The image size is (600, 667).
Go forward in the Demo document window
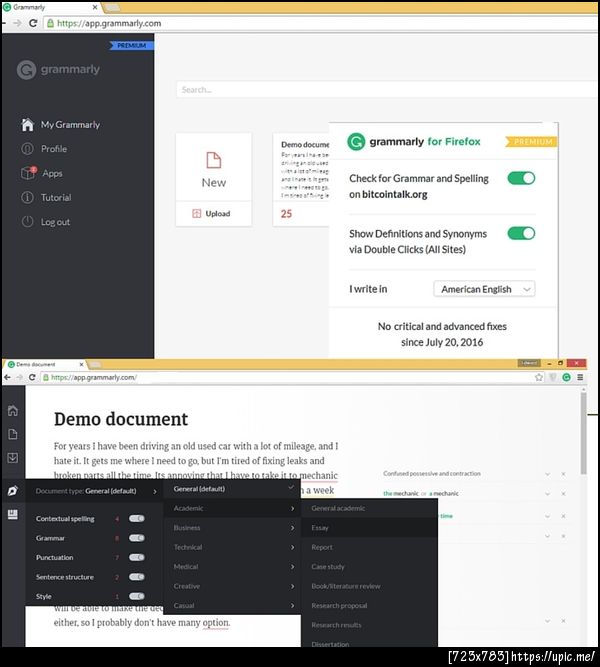[x=19, y=377]
